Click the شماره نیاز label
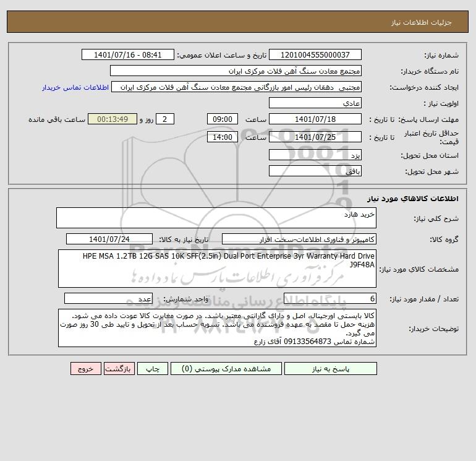Screen dimensions: 476x461 click(x=441, y=55)
